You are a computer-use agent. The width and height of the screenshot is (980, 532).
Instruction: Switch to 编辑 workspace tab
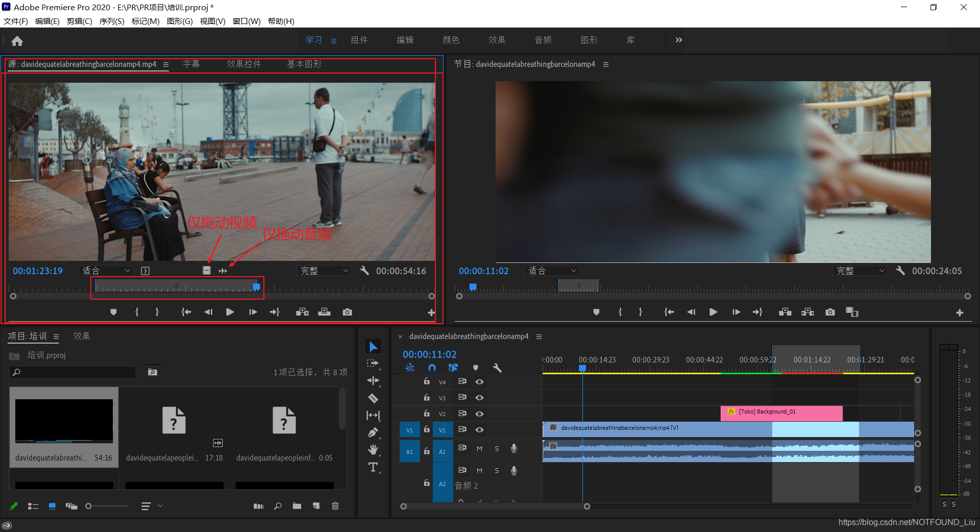click(x=405, y=40)
